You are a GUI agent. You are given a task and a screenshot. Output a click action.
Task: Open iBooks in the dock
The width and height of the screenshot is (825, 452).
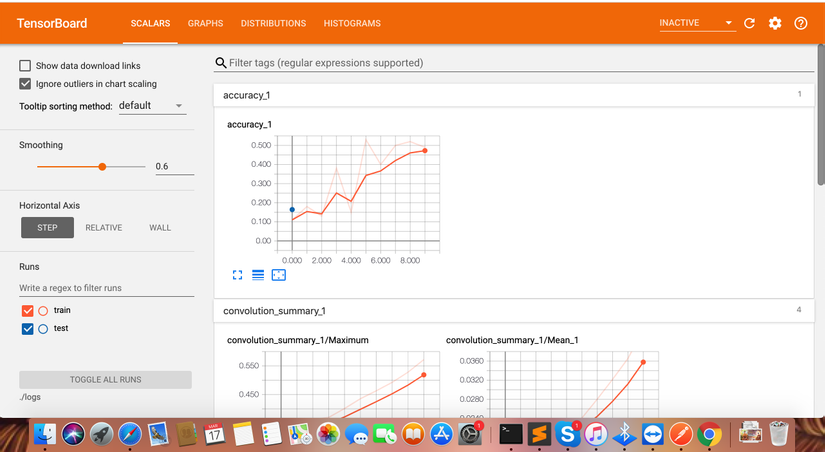point(414,435)
